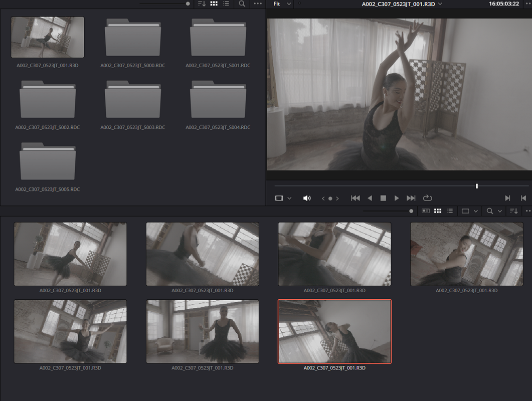The width and height of the screenshot is (532, 401).
Task: Go to previous marker arrow
Action: tap(323, 198)
